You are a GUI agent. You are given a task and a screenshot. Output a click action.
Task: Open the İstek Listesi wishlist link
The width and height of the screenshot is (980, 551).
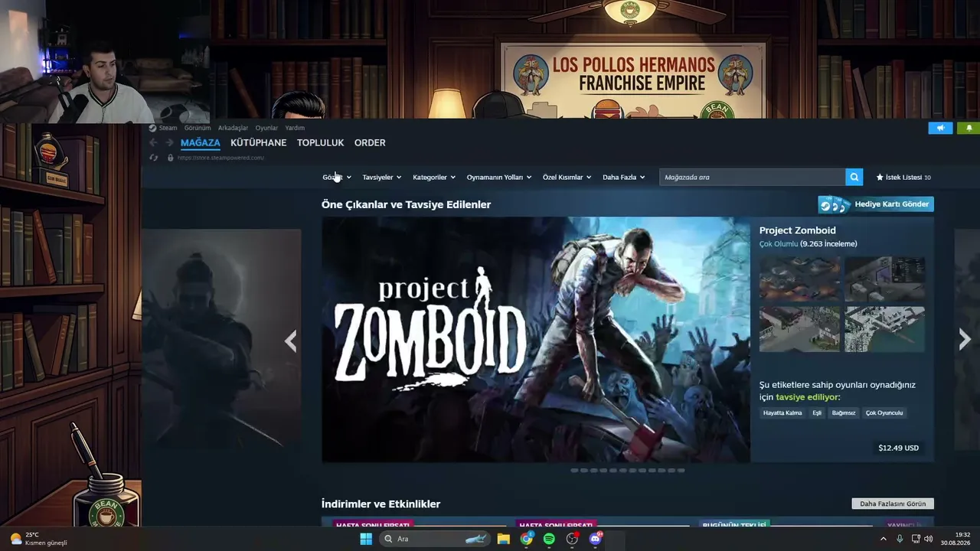(903, 177)
